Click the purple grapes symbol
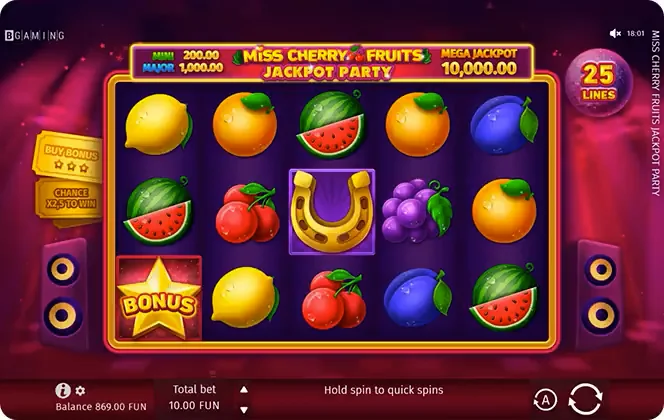 pos(417,211)
